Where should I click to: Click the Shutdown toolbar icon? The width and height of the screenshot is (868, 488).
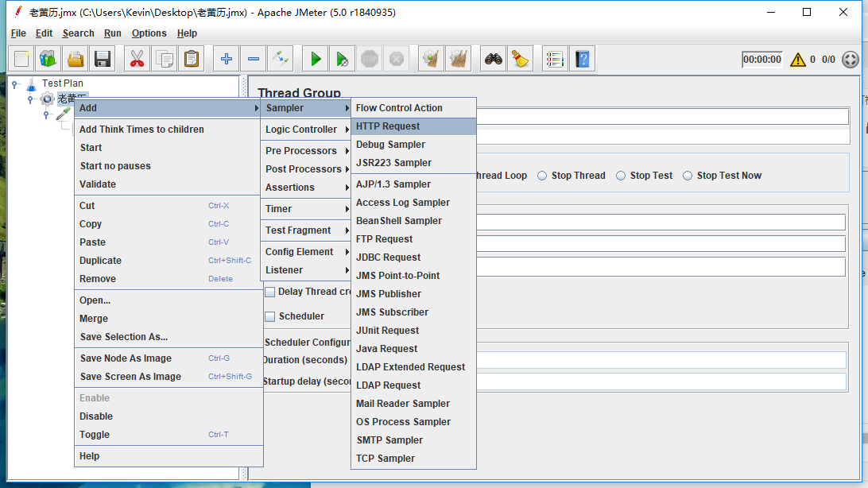coord(397,59)
